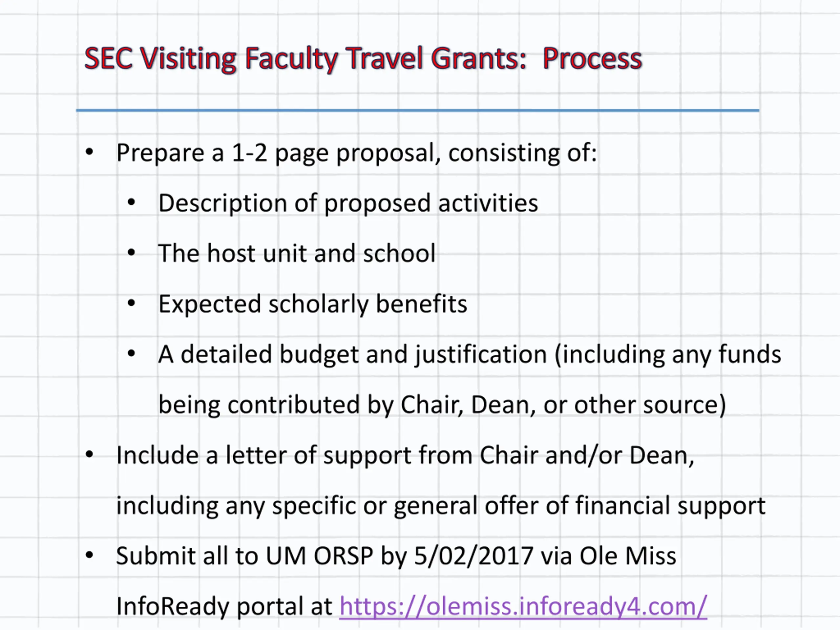Viewport: 840px width, 630px height.
Task: Select the text Description of proposed activities
Action: coord(348,203)
